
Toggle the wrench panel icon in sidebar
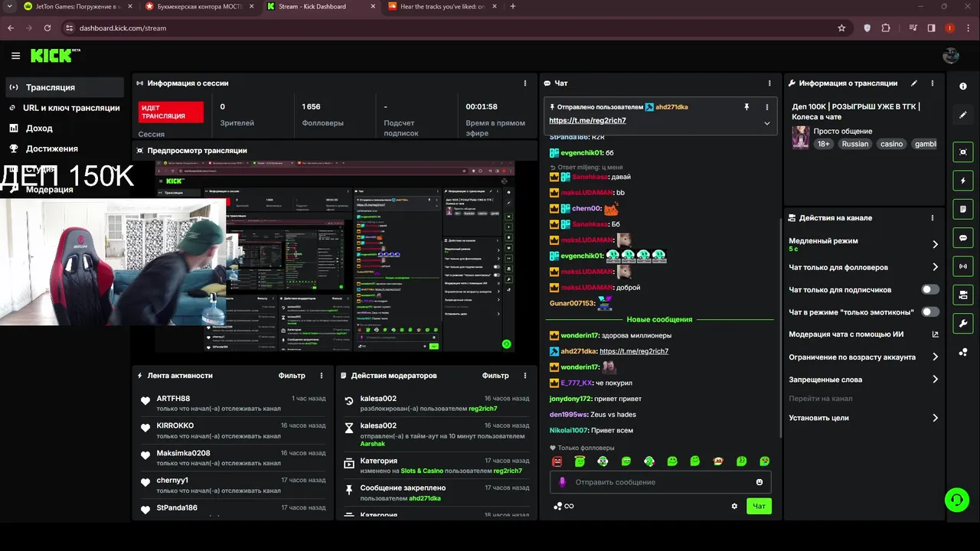963,323
